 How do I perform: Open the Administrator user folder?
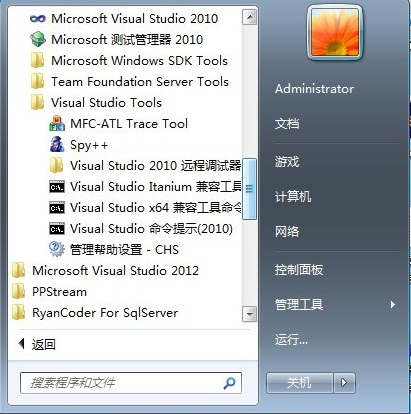314,89
